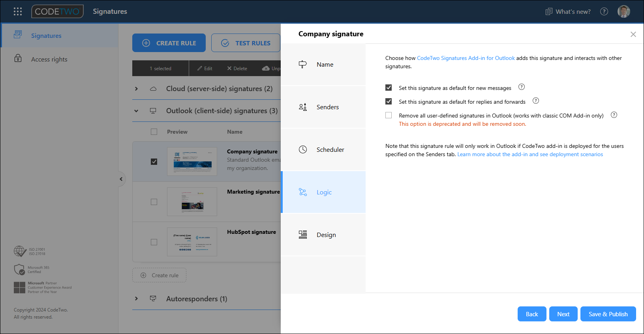Click the CodeTwo logo
The height and width of the screenshot is (334, 644).
(x=58, y=11)
